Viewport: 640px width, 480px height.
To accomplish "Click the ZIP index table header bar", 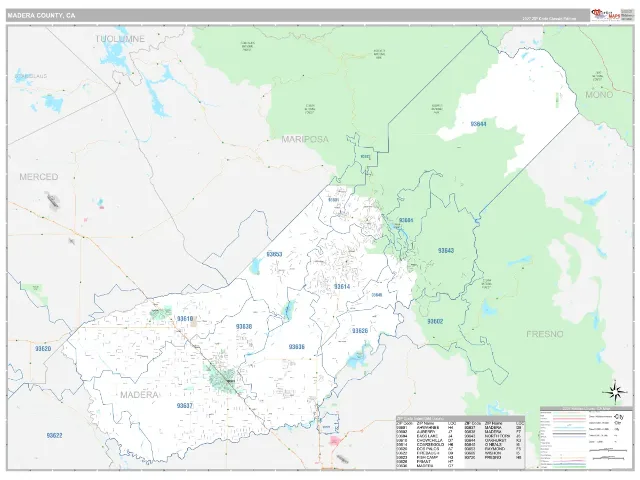I will click(x=460, y=419).
